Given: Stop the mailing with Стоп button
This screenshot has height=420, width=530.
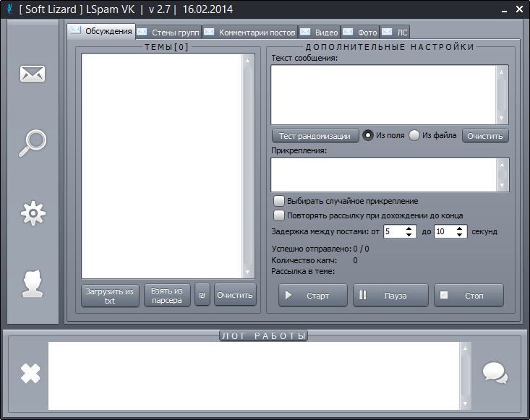Looking at the screenshot, I should tap(469, 296).
